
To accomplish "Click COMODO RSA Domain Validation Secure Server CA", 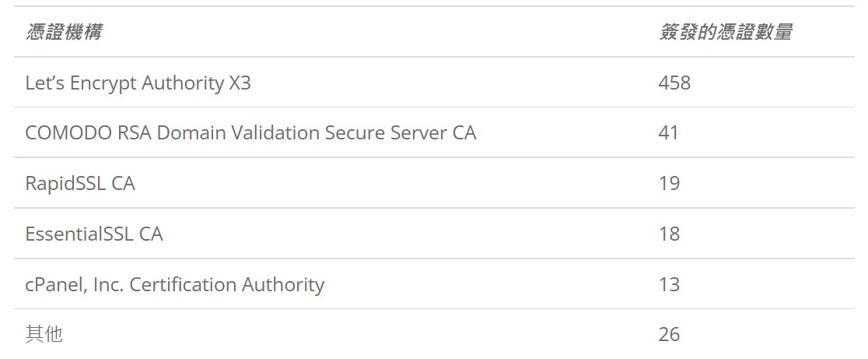I will click(250, 133).
